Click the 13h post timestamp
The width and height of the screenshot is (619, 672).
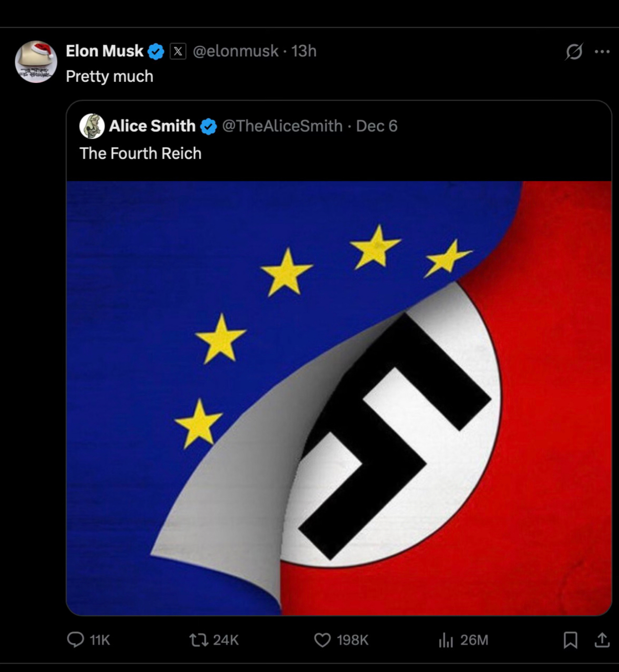coord(304,51)
